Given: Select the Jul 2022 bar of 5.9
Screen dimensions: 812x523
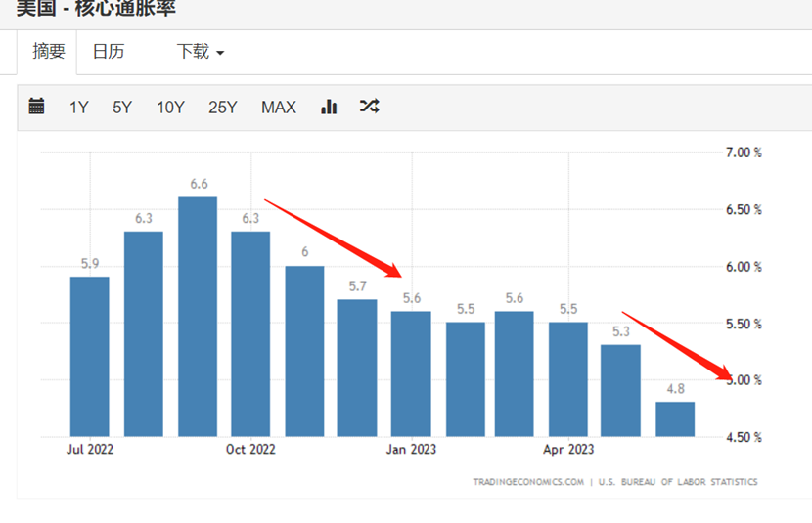Looking at the screenshot, I should tap(90, 356).
